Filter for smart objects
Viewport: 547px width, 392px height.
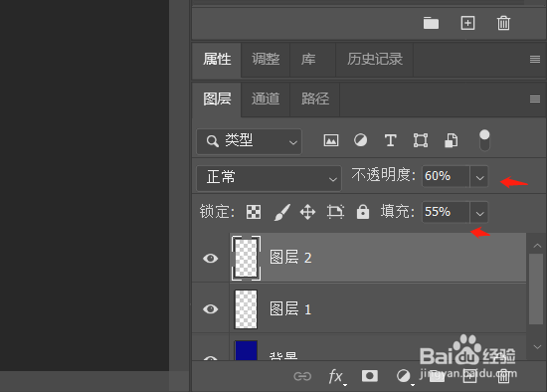pyautogui.click(x=451, y=140)
